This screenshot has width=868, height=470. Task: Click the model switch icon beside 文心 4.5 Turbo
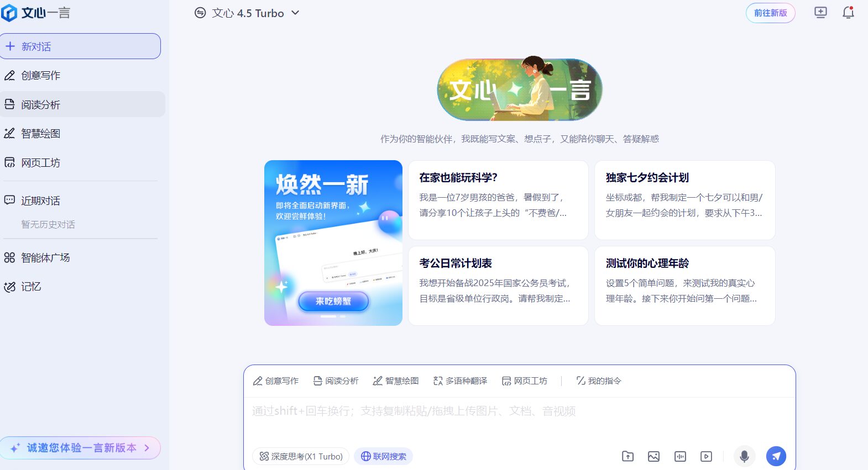[x=200, y=13]
